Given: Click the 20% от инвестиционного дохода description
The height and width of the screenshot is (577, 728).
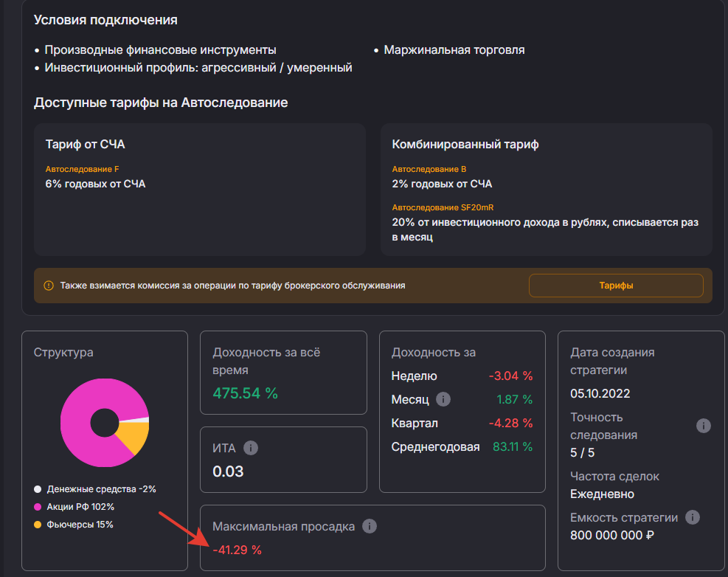Looking at the screenshot, I should (545, 229).
